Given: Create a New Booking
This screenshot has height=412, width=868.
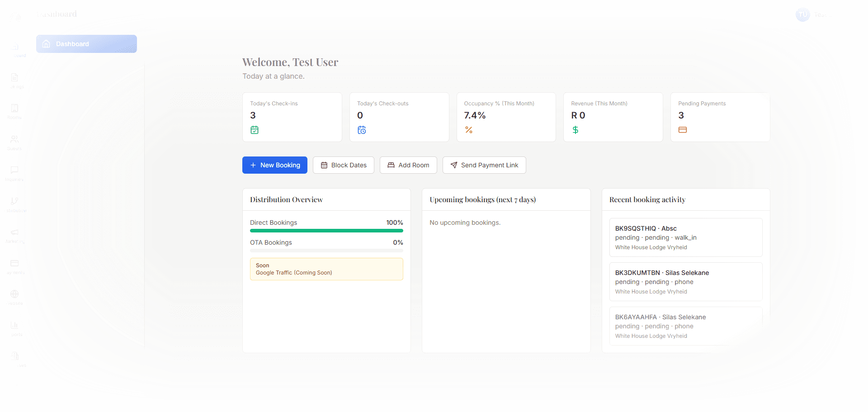Looking at the screenshot, I should [x=274, y=165].
